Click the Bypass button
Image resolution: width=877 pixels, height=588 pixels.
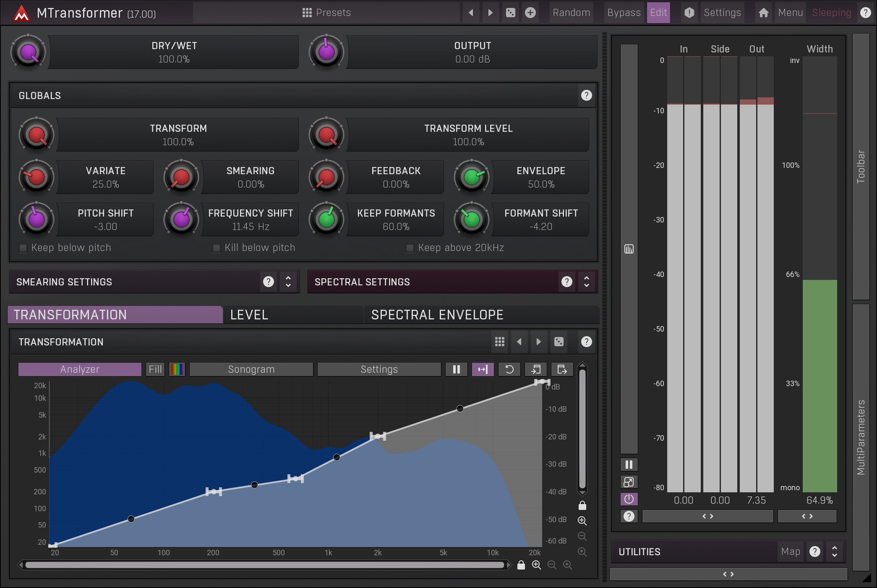point(624,13)
